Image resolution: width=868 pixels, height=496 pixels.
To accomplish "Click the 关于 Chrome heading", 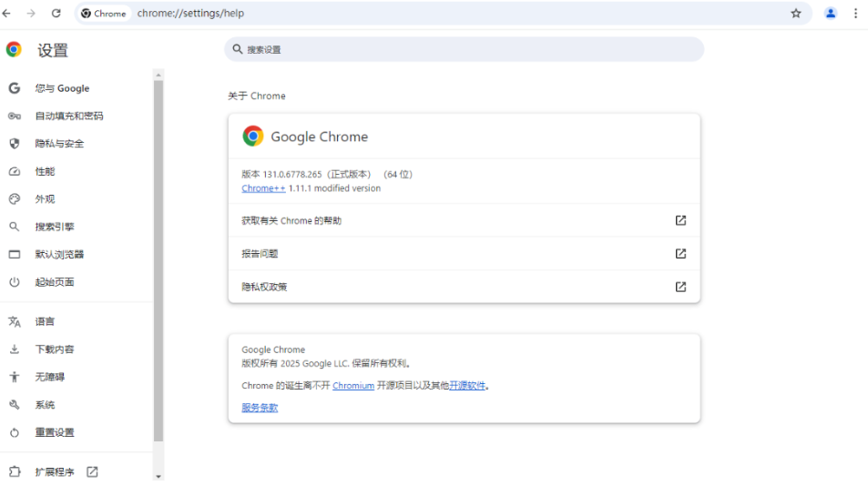I will [257, 96].
